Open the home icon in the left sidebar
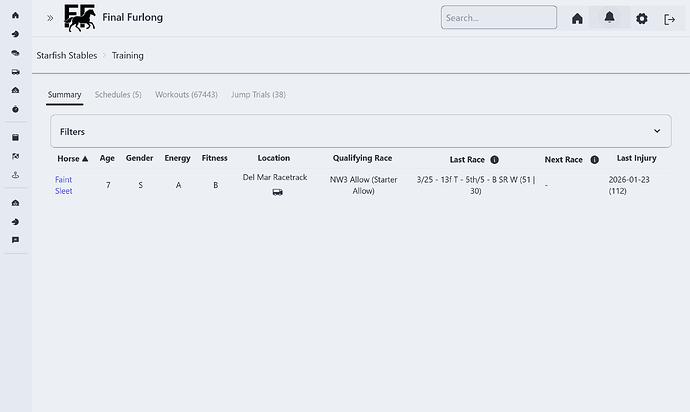This screenshot has width=690, height=412. pyautogui.click(x=15, y=15)
